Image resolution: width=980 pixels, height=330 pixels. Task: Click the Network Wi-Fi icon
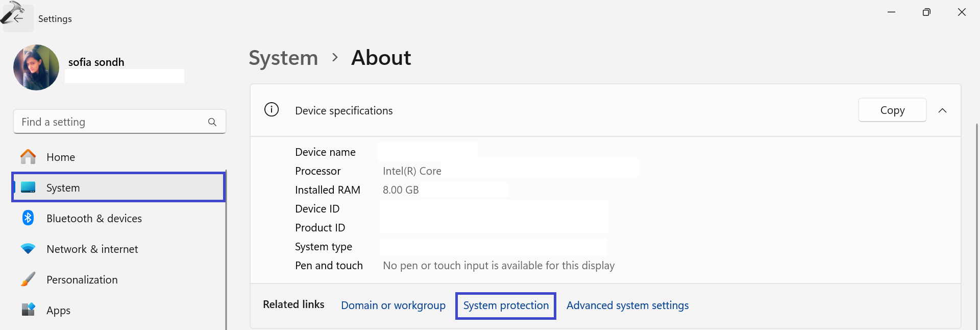(28, 249)
